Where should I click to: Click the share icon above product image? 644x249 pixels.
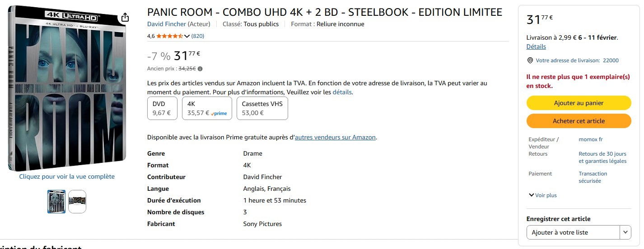point(125,18)
